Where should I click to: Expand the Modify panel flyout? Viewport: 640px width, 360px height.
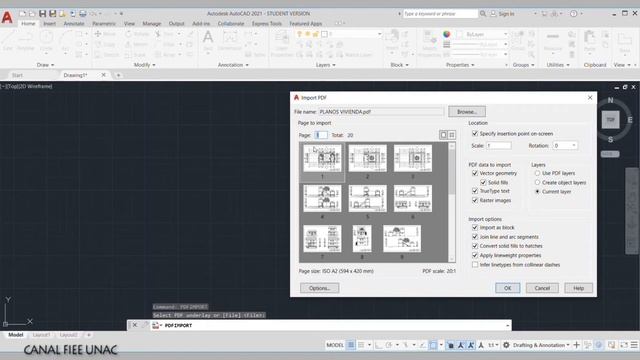[144, 65]
